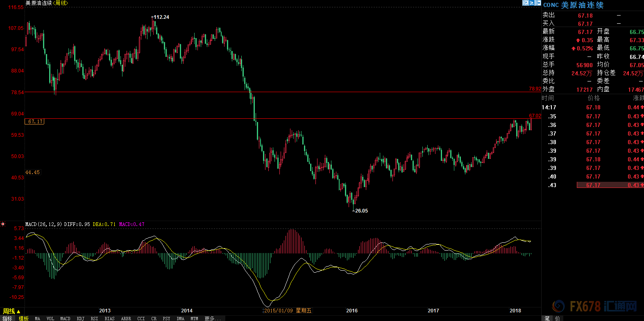
Task: Pick the MTM indicator
Action: [194, 319]
